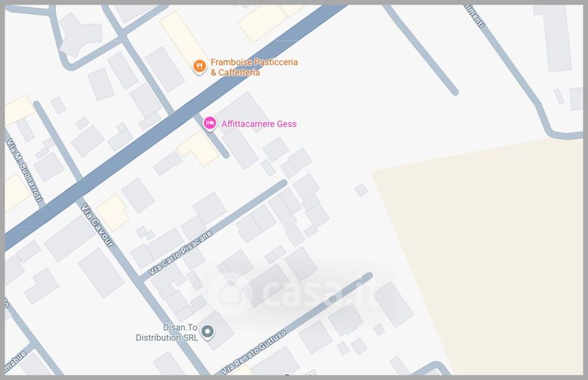Select the Via Renato Guttuso street label
The image size is (588, 380).
pos(254,352)
